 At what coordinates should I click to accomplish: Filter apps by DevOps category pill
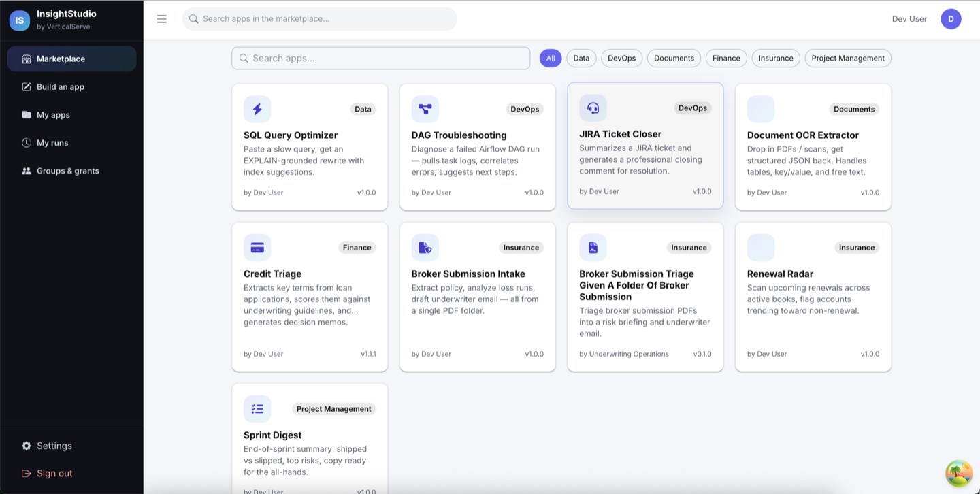coord(621,59)
